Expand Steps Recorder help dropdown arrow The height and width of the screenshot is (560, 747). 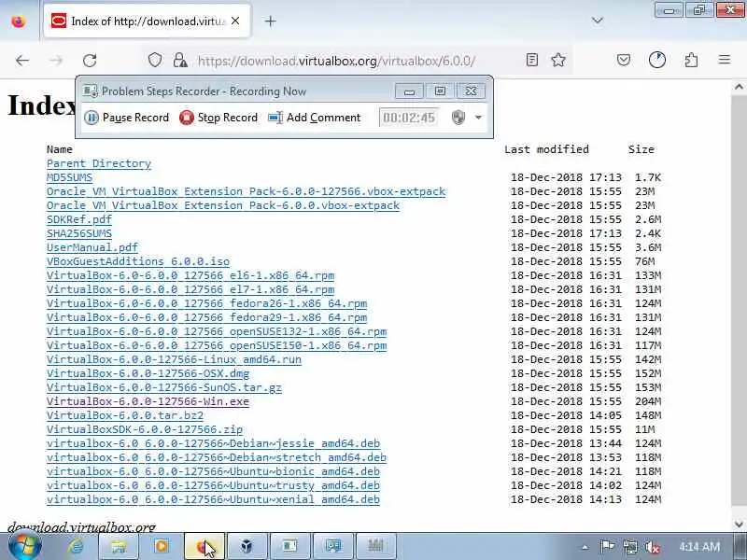click(478, 118)
